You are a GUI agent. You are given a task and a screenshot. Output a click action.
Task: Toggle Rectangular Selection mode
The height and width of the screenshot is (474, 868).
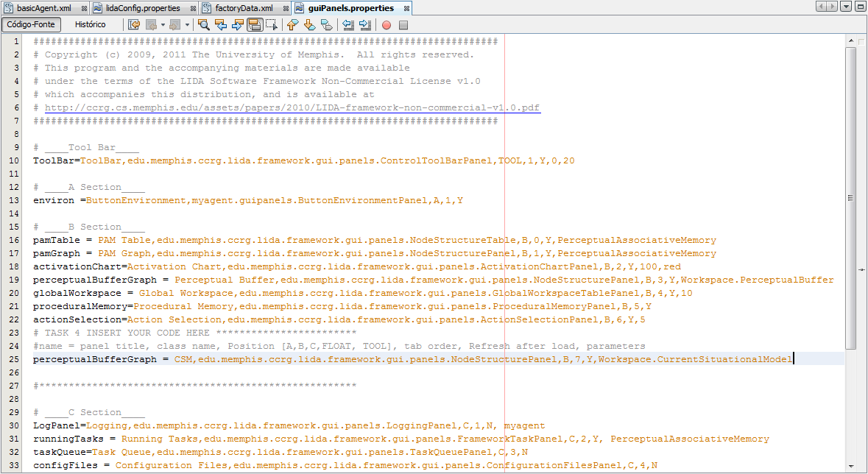tap(271, 24)
